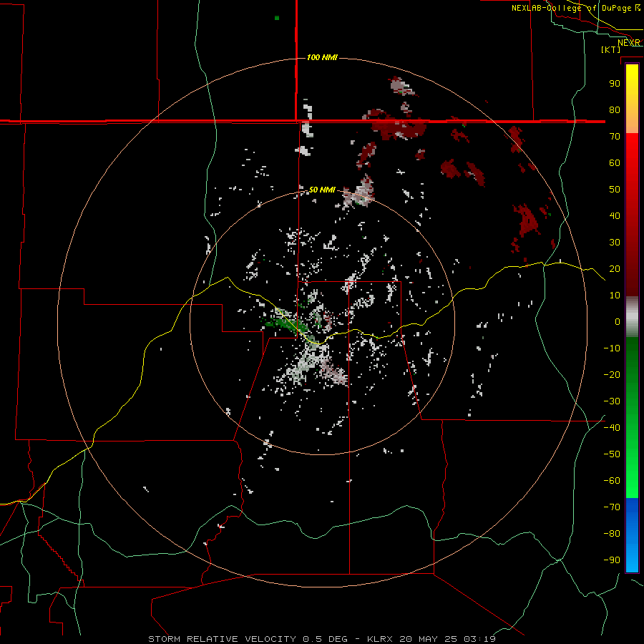The image size is (644, 644).
Task: Click the -70 value on the velocity scale
Action: 612,507
